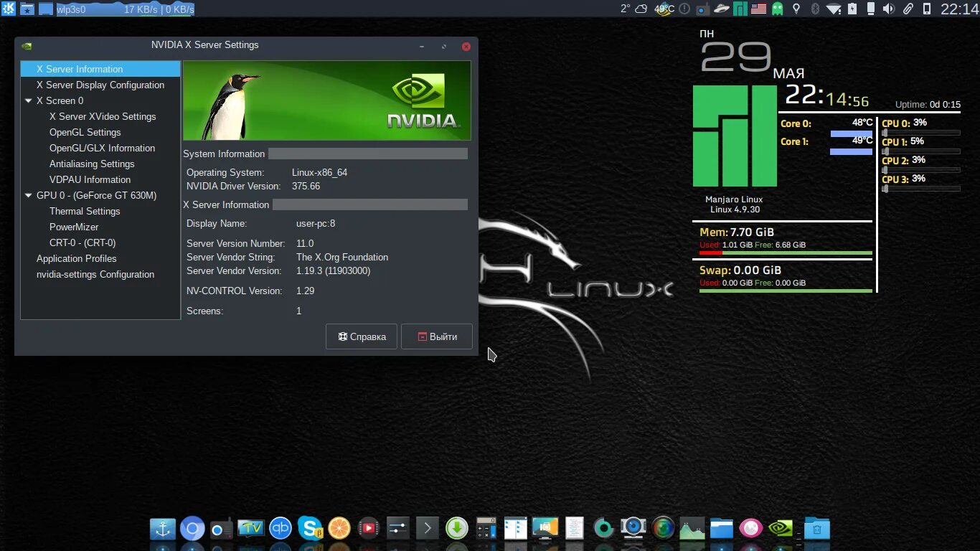Open the green download arrow app

click(x=457, y=529)
